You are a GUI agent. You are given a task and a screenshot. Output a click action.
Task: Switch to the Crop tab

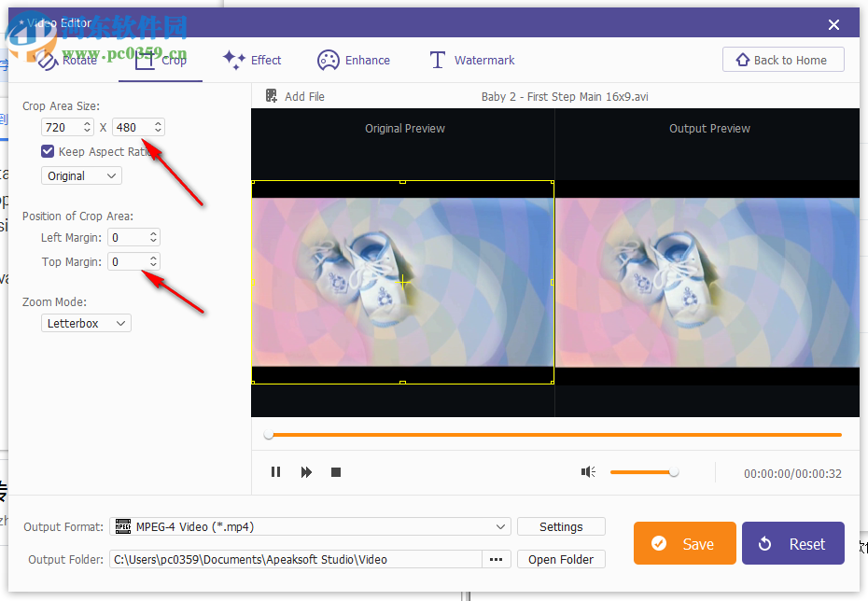[x=161, y=60]
